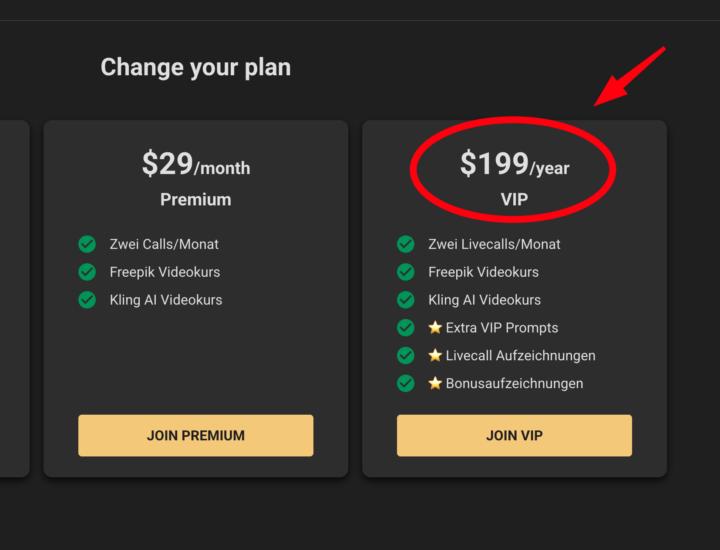Click green checkmark beside Extra VIP Prompts
This screenshot has height=550, width=720.
tap(405, 327)
